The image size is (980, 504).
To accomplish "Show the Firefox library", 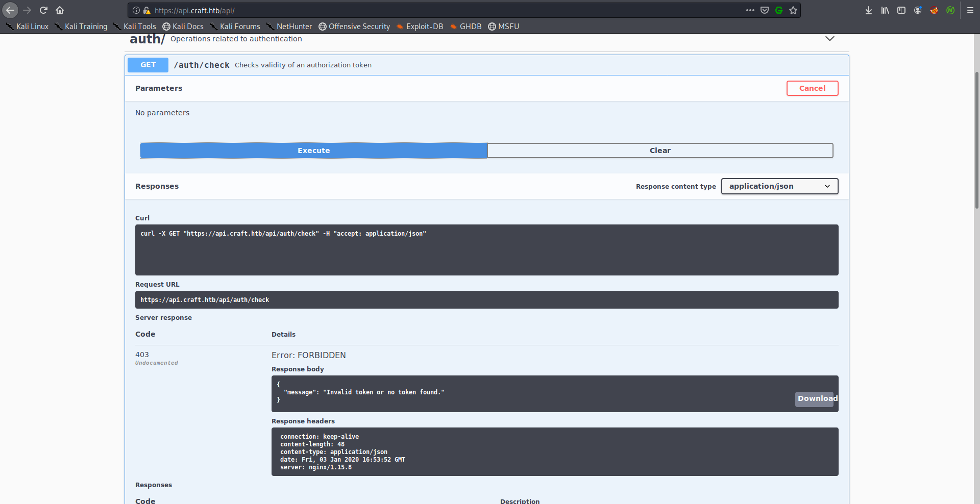I will [885, 10].
